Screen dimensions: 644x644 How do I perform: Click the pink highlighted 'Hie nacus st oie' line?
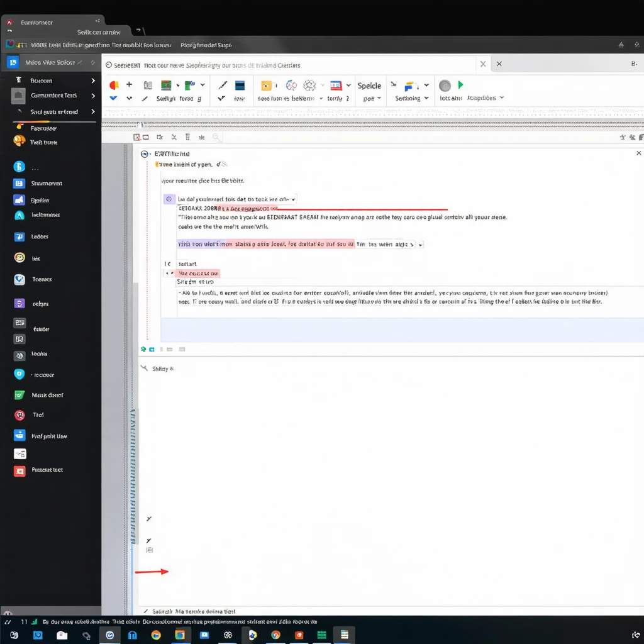(198, 273)
